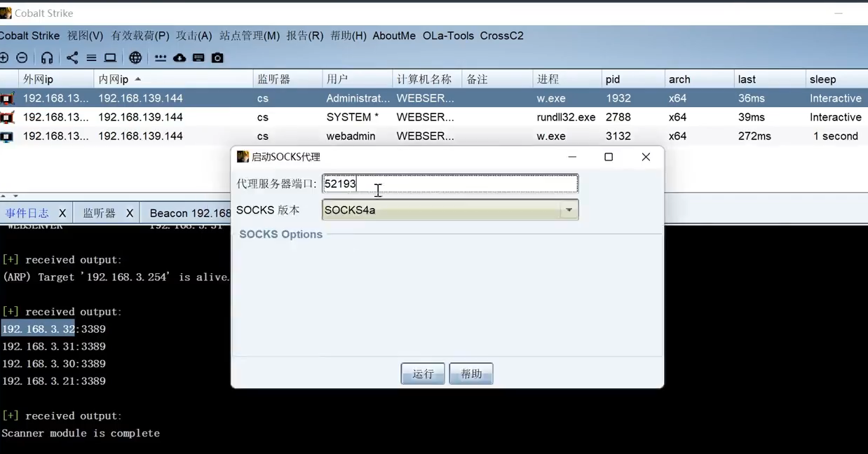Switch to session table view icon
This screenshot has height=454, width=868.
91,57
